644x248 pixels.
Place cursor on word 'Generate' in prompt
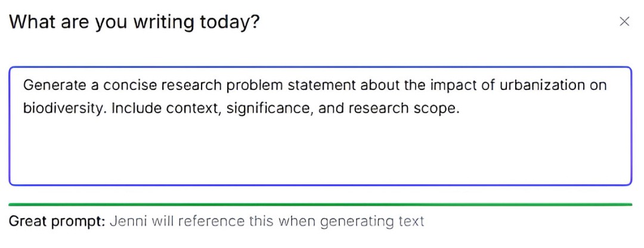51,85
